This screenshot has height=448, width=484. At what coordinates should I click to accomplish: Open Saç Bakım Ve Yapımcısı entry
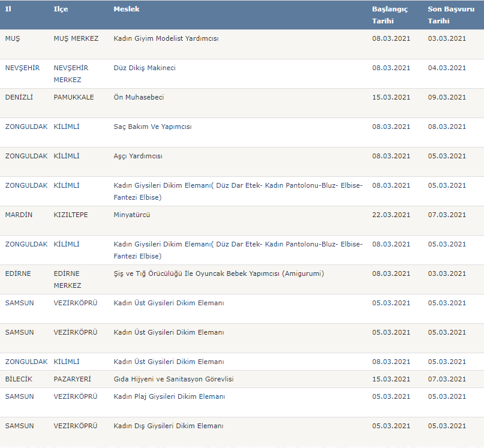[152, 127]
